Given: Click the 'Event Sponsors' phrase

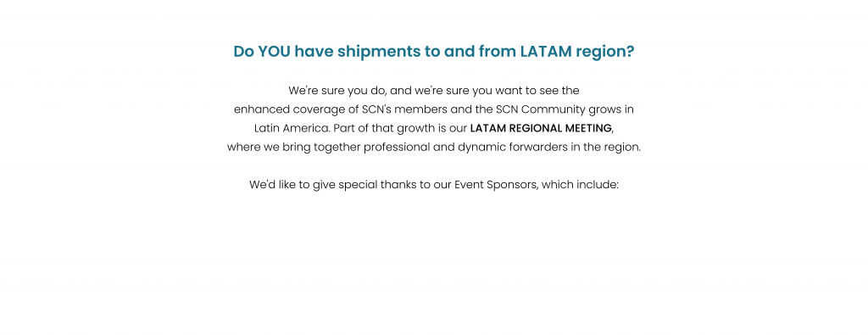Looking at the screenshot, I should click(x=496, y=185).
